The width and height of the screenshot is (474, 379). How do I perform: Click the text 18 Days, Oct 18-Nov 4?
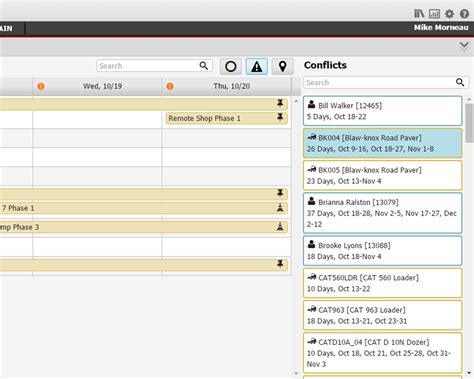[x=344, y=256]
